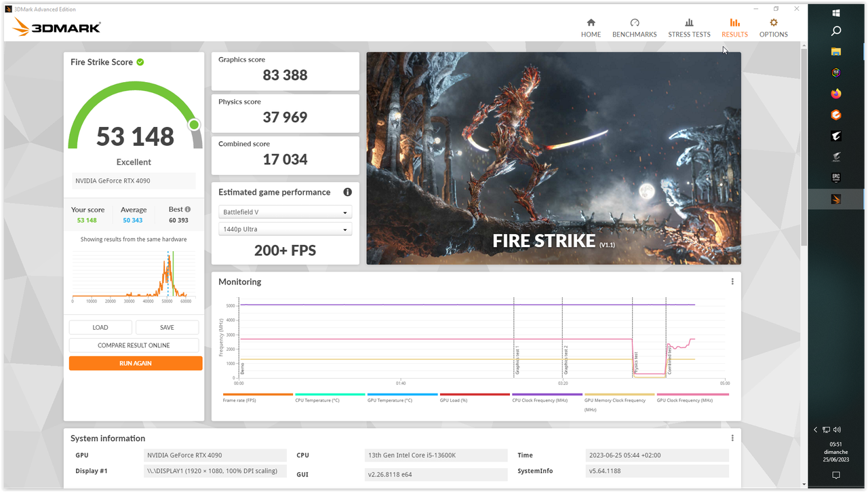This screenshot has width=868, height=492.
Task: Expand the Battlefield V game dropdown
Action: click(x=285, y=212)
